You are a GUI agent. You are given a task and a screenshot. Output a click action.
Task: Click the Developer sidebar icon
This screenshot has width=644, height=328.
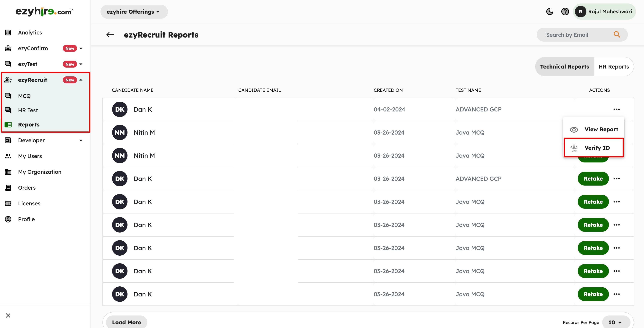coord(8,140)
